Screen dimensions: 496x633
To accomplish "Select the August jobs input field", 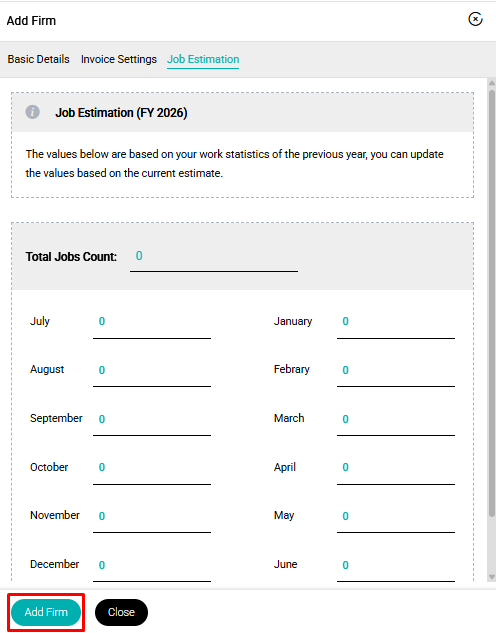I will 152,371.
